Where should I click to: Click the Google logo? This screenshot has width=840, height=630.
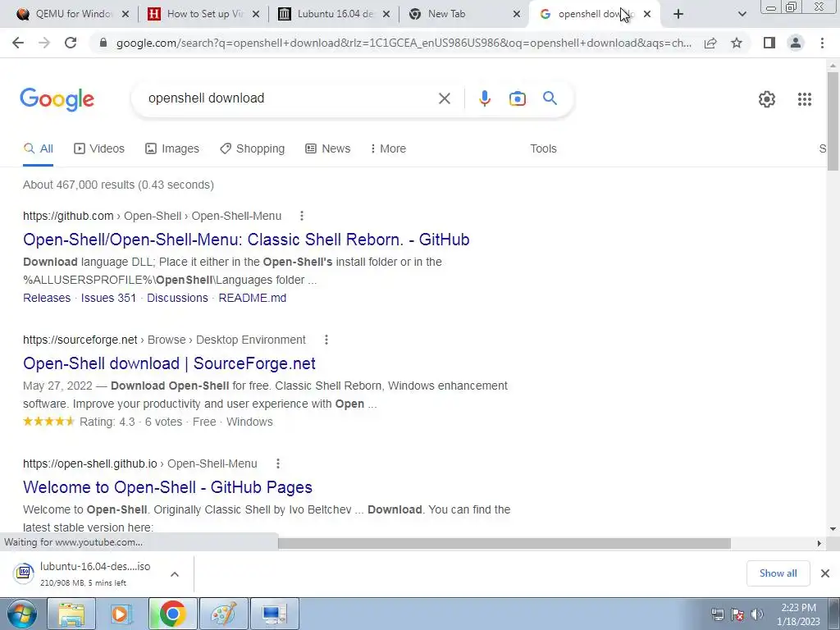coord(57,99)
